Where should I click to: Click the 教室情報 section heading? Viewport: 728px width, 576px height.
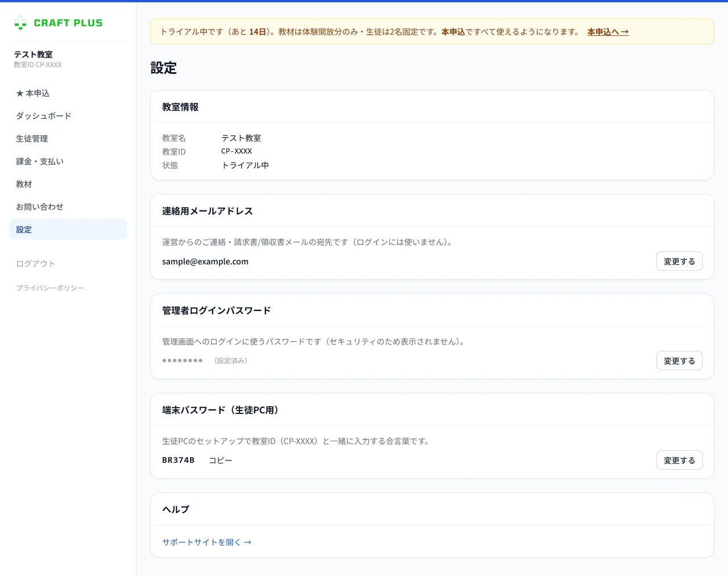(x=180, y=107)
